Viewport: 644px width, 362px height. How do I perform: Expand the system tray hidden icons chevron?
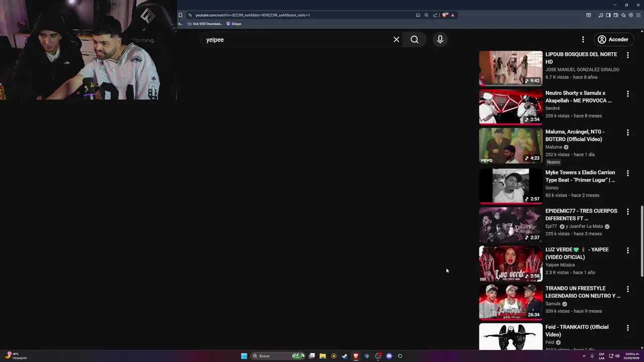point(584,356)
